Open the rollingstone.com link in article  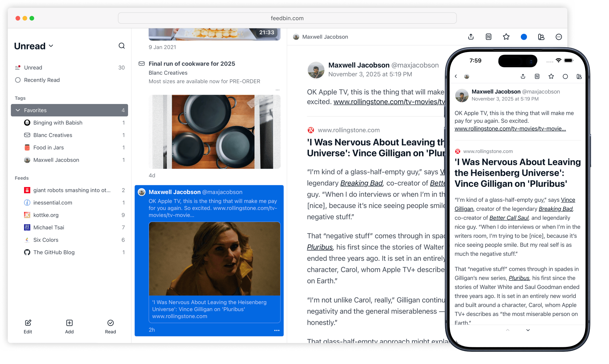coord(389,102)
